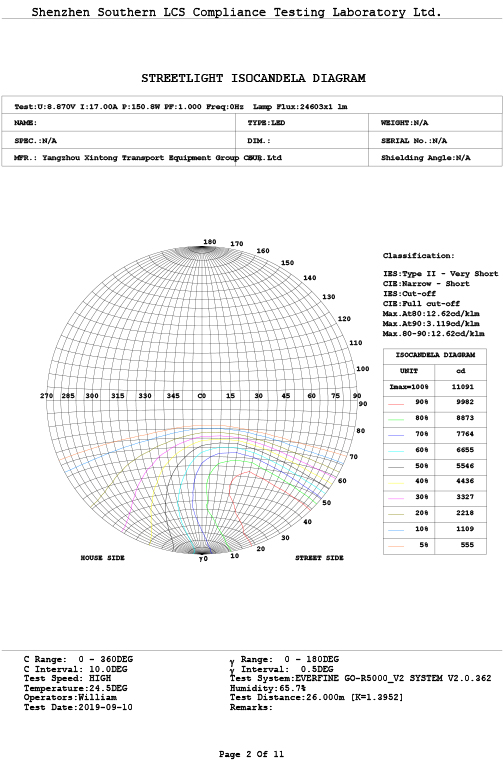Click the 270 axis label
The width and height of the screenshot is (504, 766).
pyautogui.click(x=46, y=396)
